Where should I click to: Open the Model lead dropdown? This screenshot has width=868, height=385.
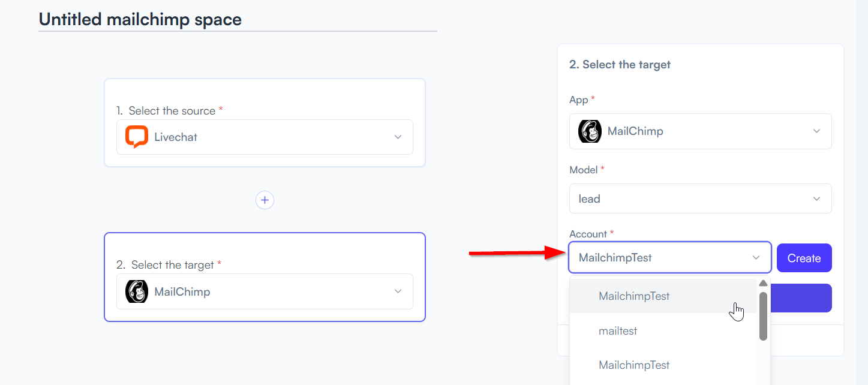(x=700, y=198)
